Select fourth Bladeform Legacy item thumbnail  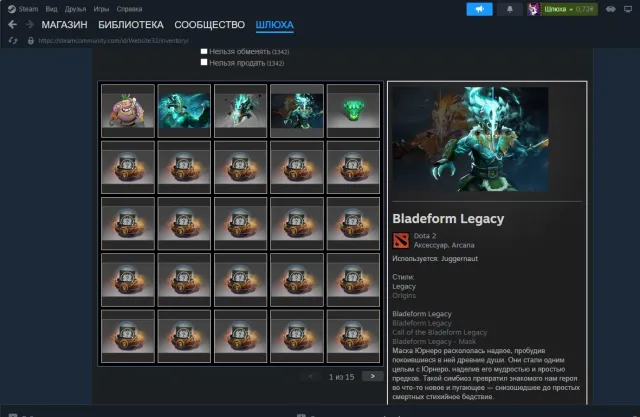coord(297,111)
